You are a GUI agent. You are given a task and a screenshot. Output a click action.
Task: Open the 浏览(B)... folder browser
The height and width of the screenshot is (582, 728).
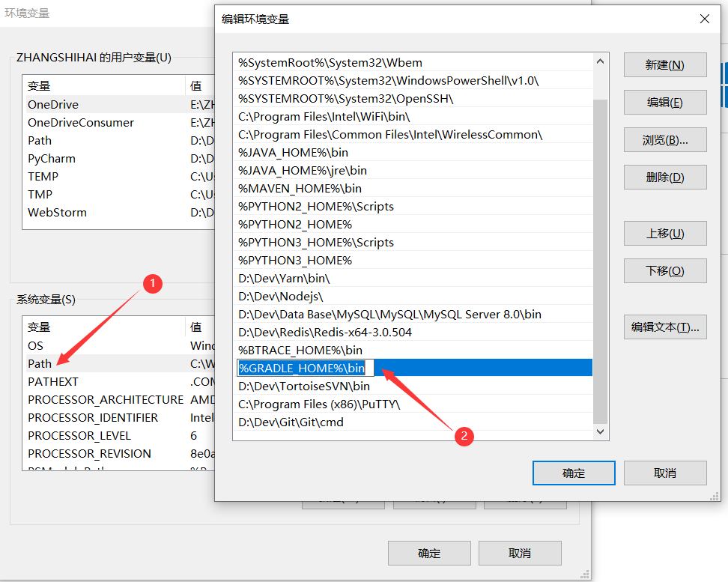pos(664,140)
